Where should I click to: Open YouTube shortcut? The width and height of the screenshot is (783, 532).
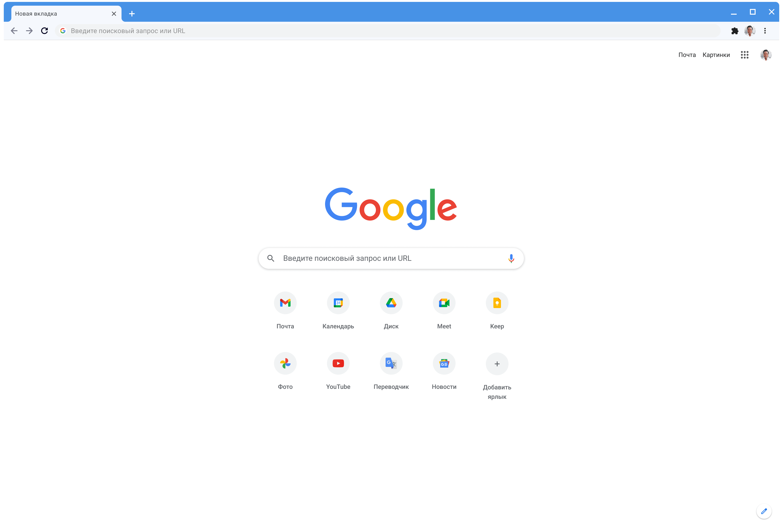click(x=338, y=363)
